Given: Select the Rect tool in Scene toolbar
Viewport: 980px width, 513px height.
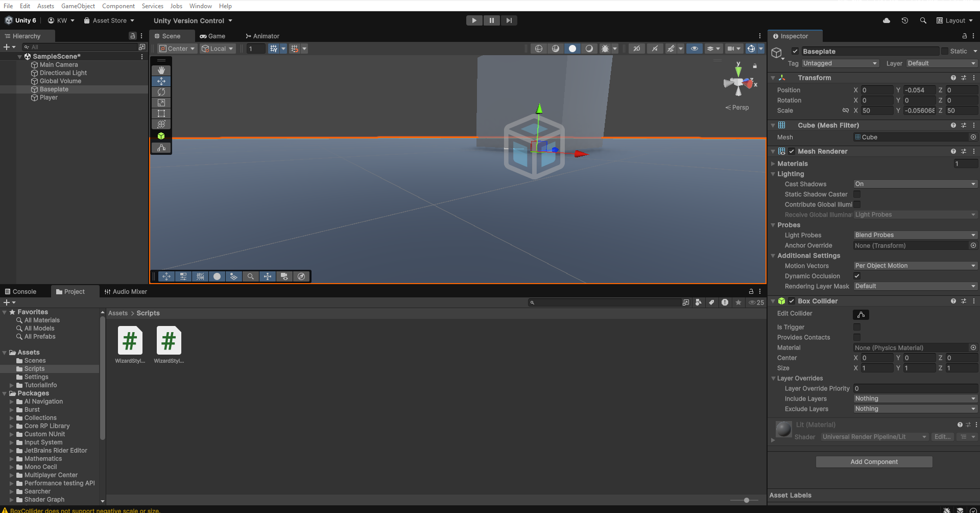Looking at the screenshot, I should point(161,113).
